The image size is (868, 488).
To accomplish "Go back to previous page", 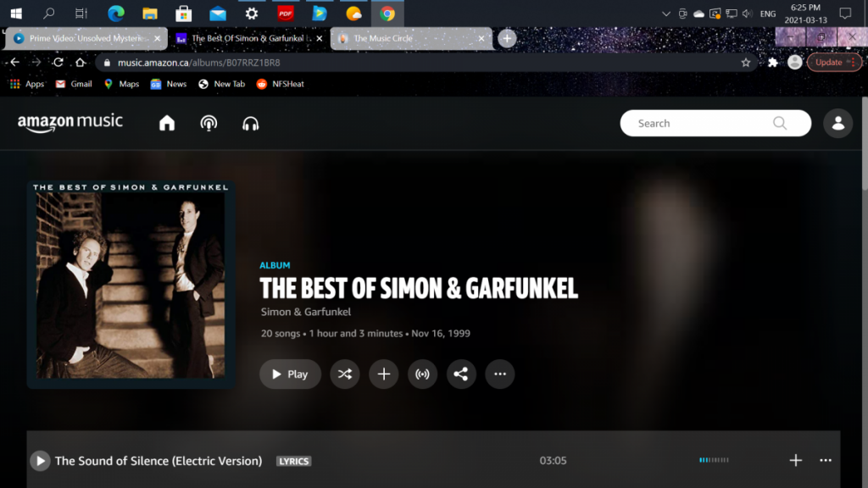I will (x=15, y=62).
